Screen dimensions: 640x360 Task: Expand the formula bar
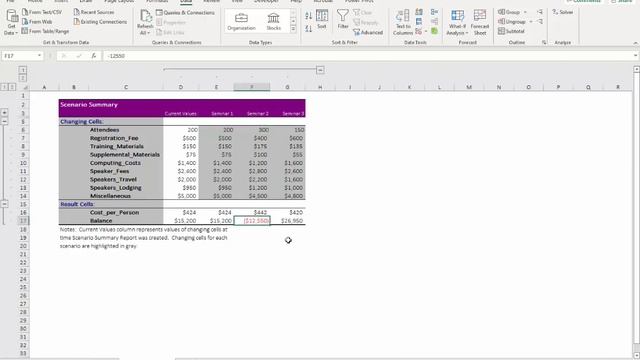click(636, 56)
